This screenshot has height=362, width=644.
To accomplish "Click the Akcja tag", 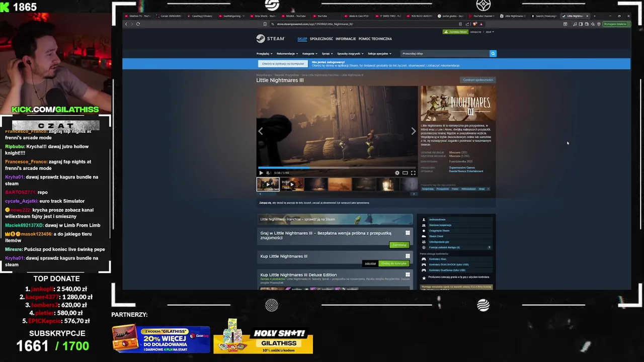I will (481, 189).
